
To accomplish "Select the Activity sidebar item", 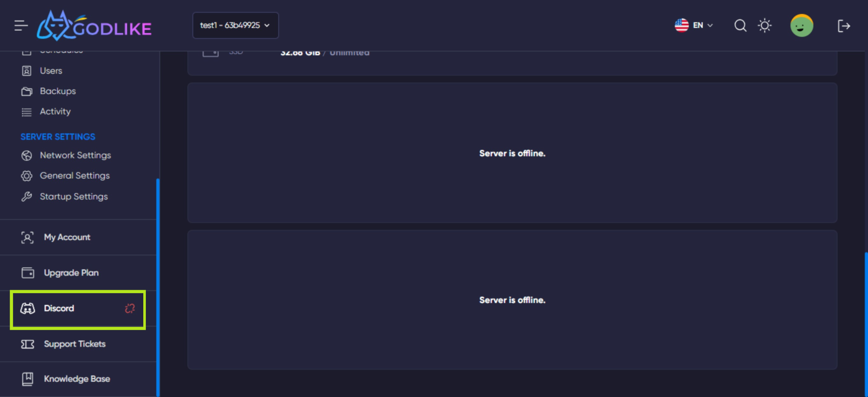I will 55,111.
